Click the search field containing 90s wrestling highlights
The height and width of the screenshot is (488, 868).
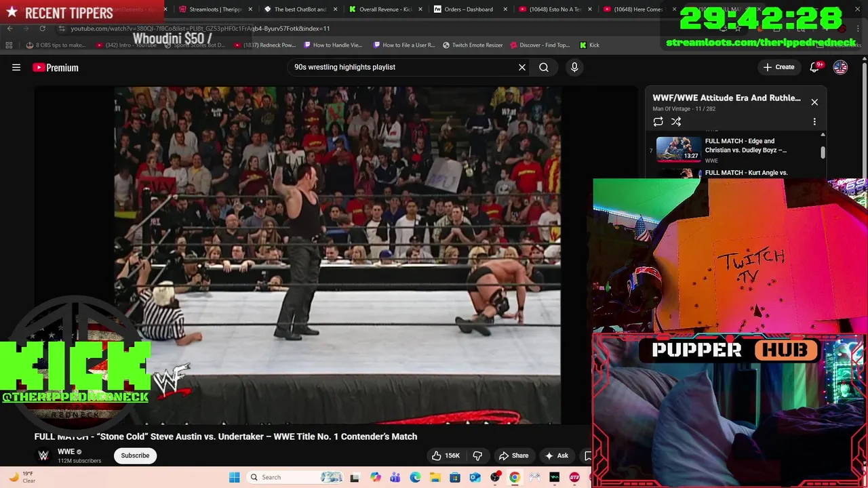400,67
